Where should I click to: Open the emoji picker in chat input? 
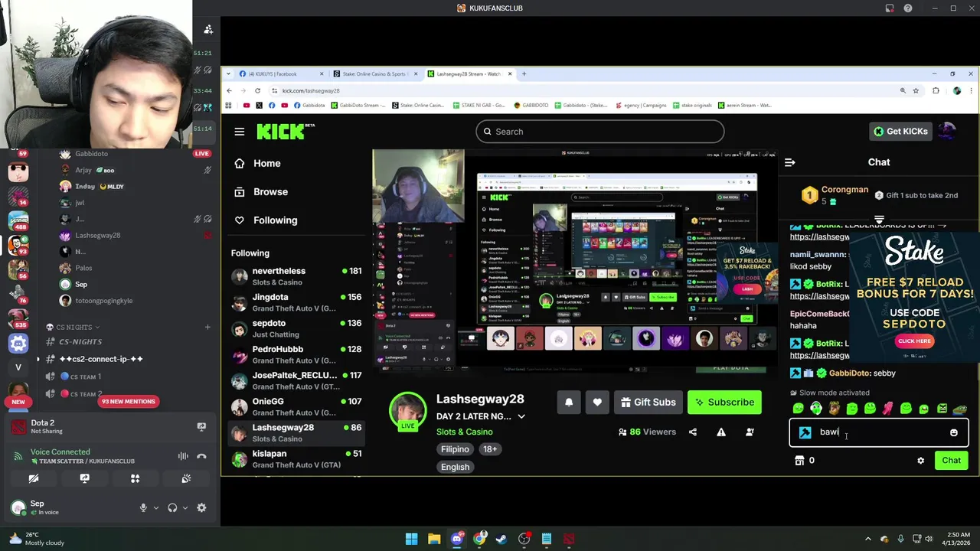coord(954,432)
